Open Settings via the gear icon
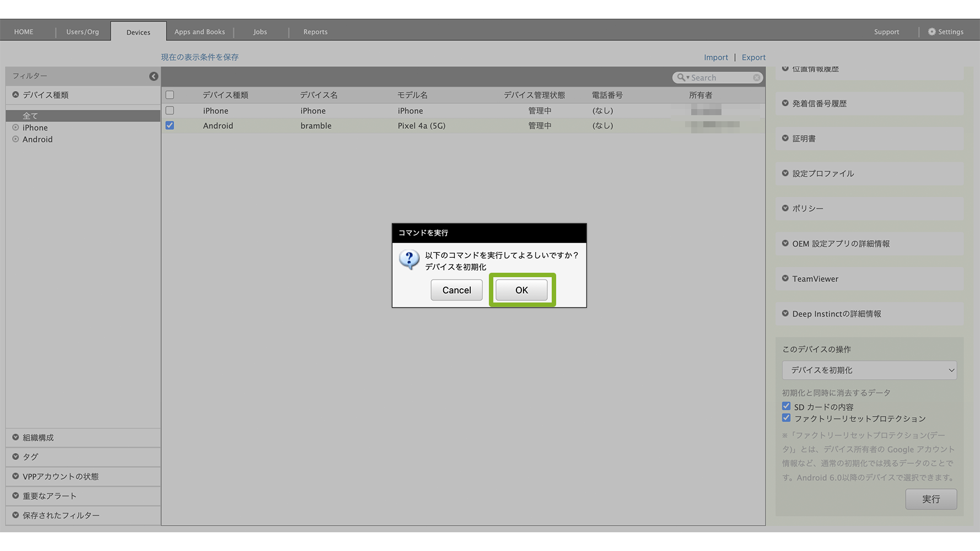Screen dimensions: 980x551 (x=931, y=32)
